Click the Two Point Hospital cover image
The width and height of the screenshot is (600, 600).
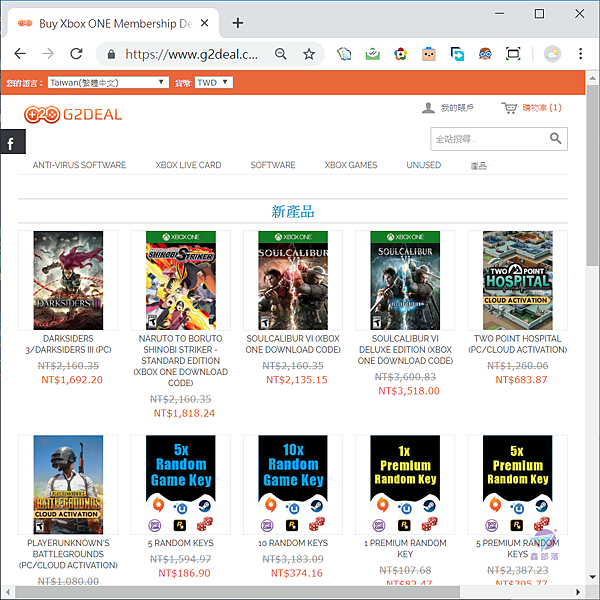click(517, 280)
